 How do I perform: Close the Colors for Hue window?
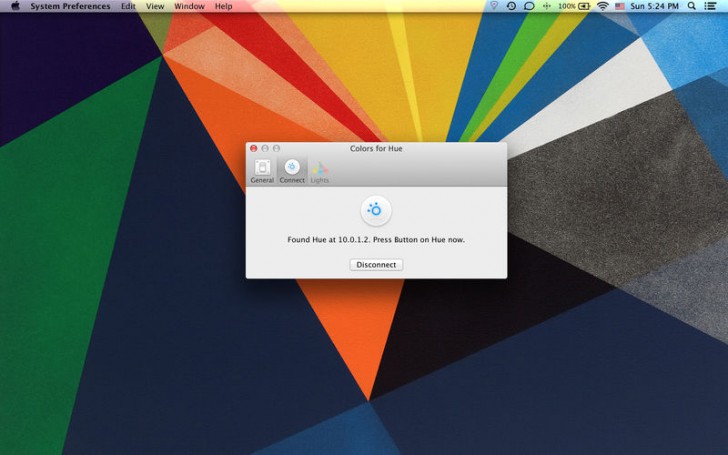[x=254, y=148]
